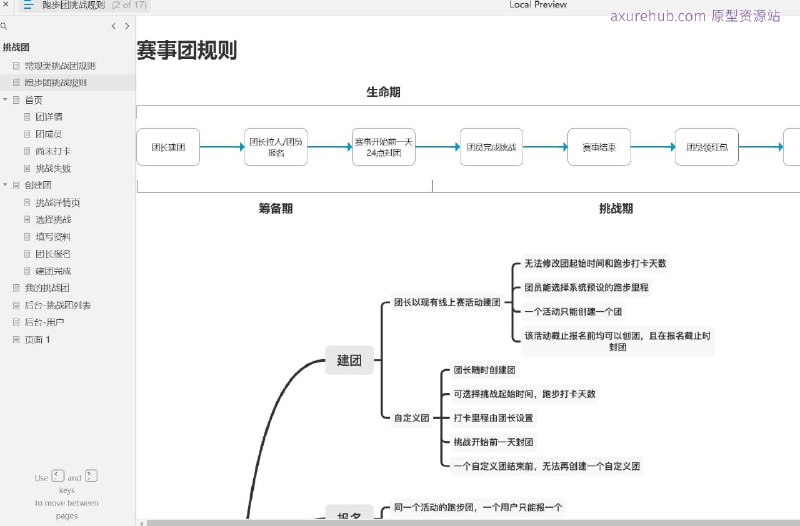Click the 建团 mind map node
Image resolution: width=800 pixels, height=526 pixels.
[x=349, y=360]
